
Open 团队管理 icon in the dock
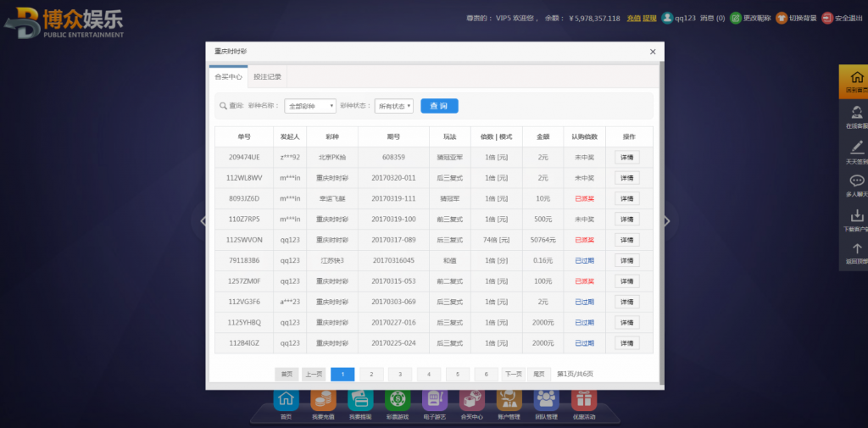point(546,400)
